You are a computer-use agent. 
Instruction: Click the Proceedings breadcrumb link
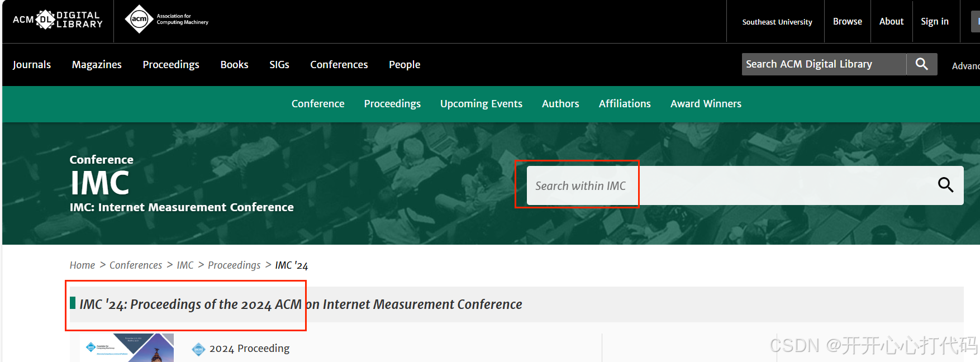234,265
